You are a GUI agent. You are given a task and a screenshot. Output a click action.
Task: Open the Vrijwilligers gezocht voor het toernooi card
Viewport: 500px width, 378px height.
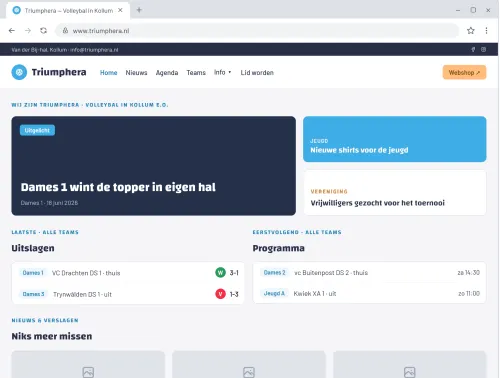click(x=394, y=192)
